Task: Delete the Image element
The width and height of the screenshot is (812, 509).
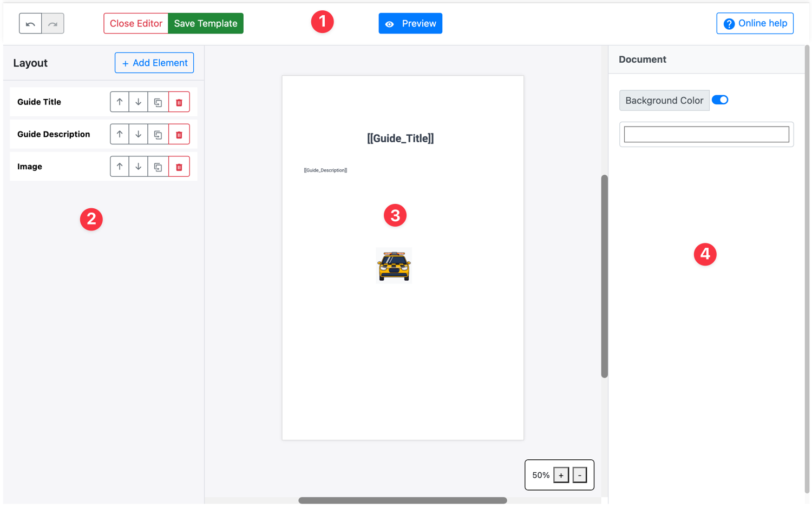Action: 179,167
